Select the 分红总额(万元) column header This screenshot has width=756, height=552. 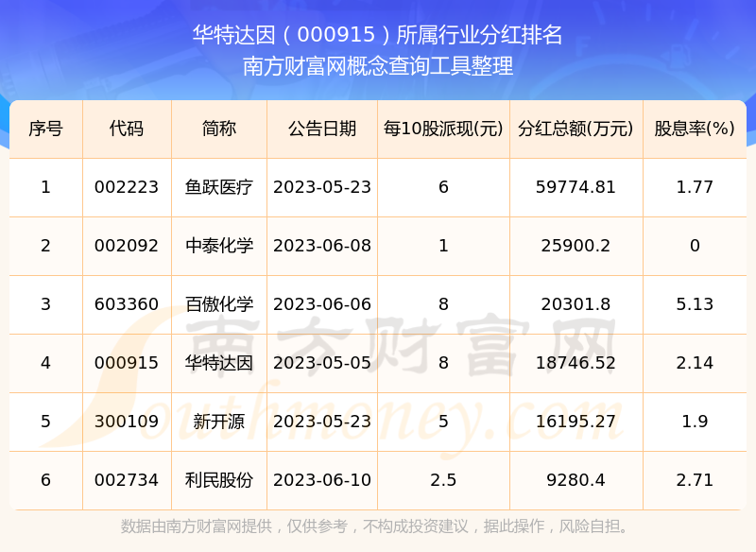pos(576,129)
